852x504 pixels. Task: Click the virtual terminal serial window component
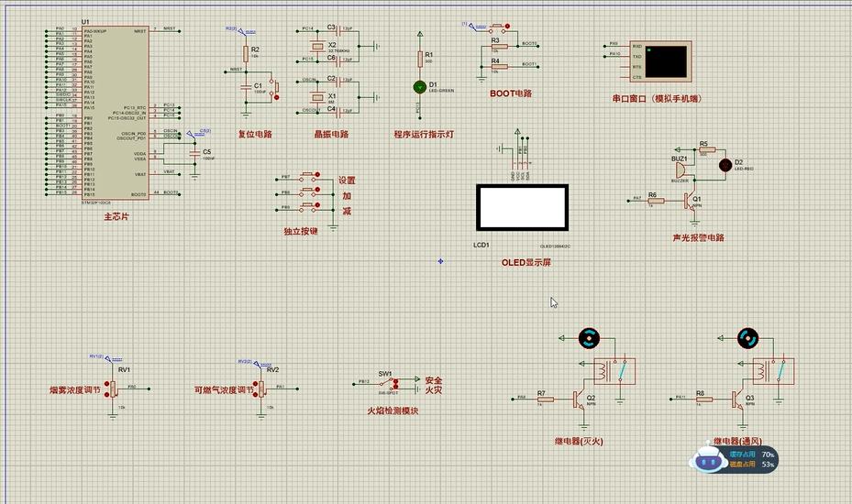tap(660, 61)
